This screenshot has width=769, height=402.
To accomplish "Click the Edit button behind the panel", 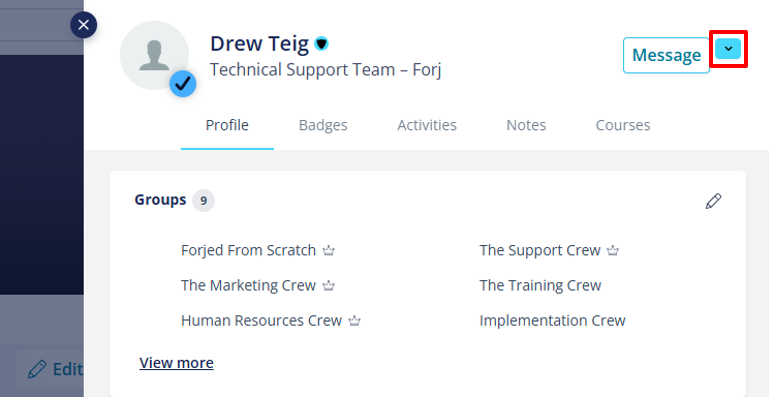I will (56, 369).
